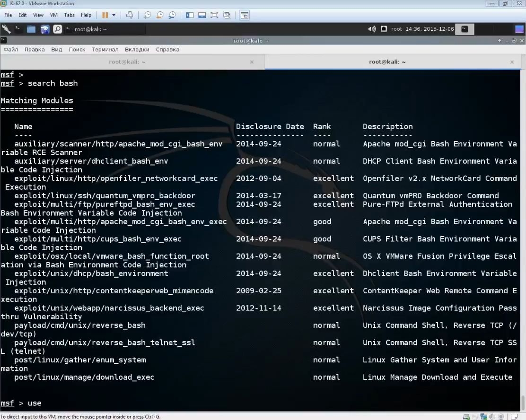Click the exploit/multi/http/apache_mod_cgi_bash_env_exec module name
The height and width of the screenshot is (420, 526).
[x=121, y=222]
